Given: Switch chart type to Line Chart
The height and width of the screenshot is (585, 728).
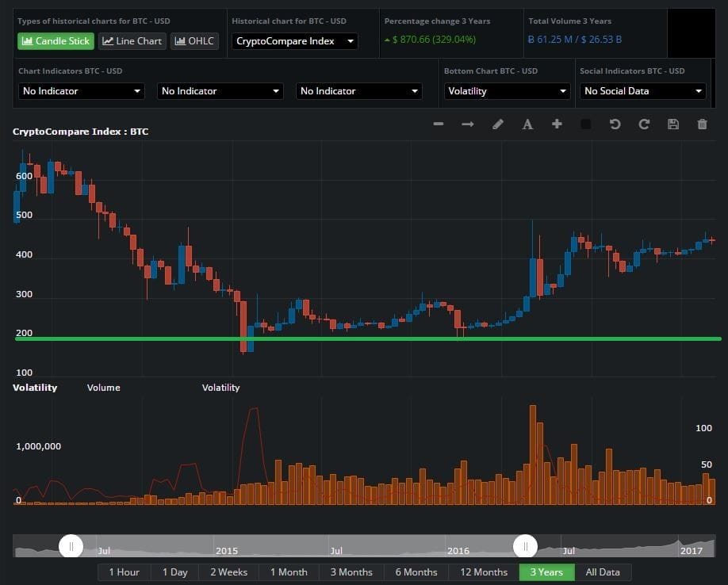Looking at the screenshot, I should point(132,40).
